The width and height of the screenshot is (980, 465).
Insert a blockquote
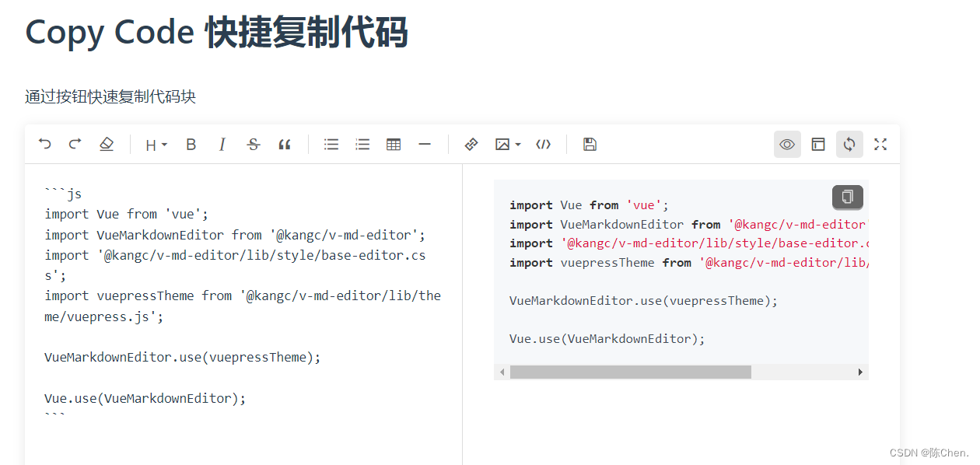(284, 144)
